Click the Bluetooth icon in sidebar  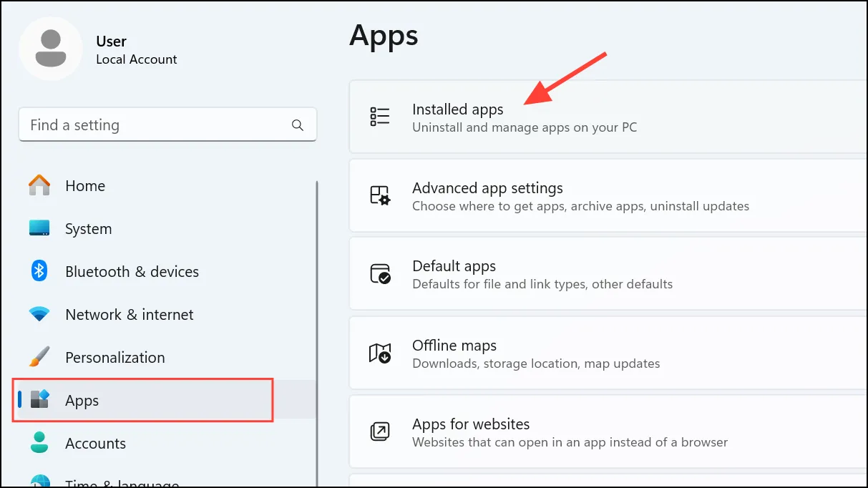(39, 271)
